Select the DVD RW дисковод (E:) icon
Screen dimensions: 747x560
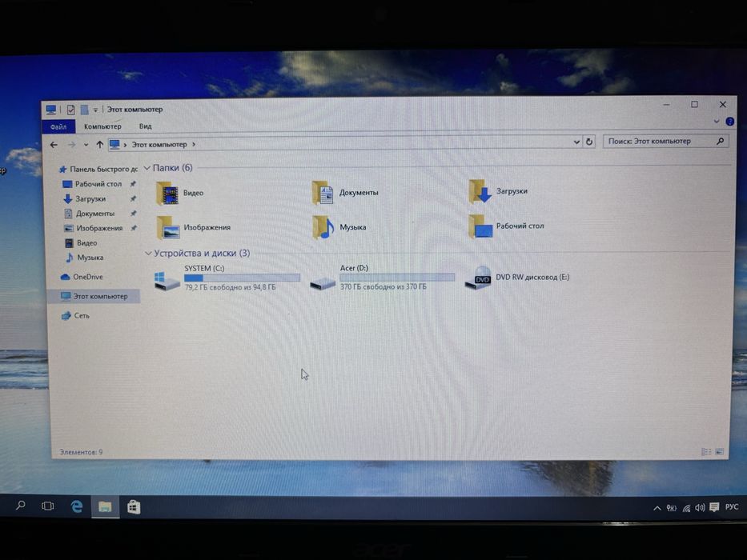pyautogui.click(x=478, y=278)
